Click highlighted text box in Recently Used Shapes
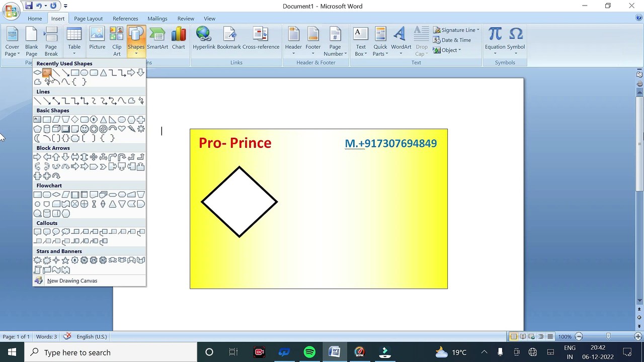Screen dimensions: 644x362 point(47,73)
